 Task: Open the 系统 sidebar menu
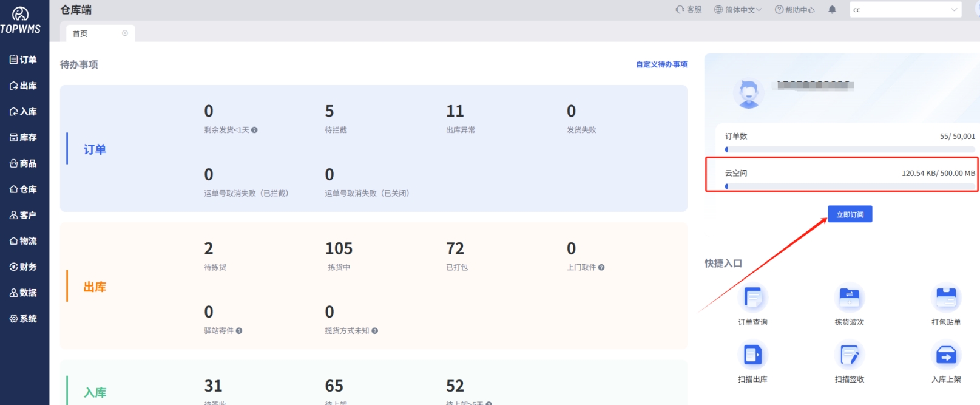coord(24,319)
